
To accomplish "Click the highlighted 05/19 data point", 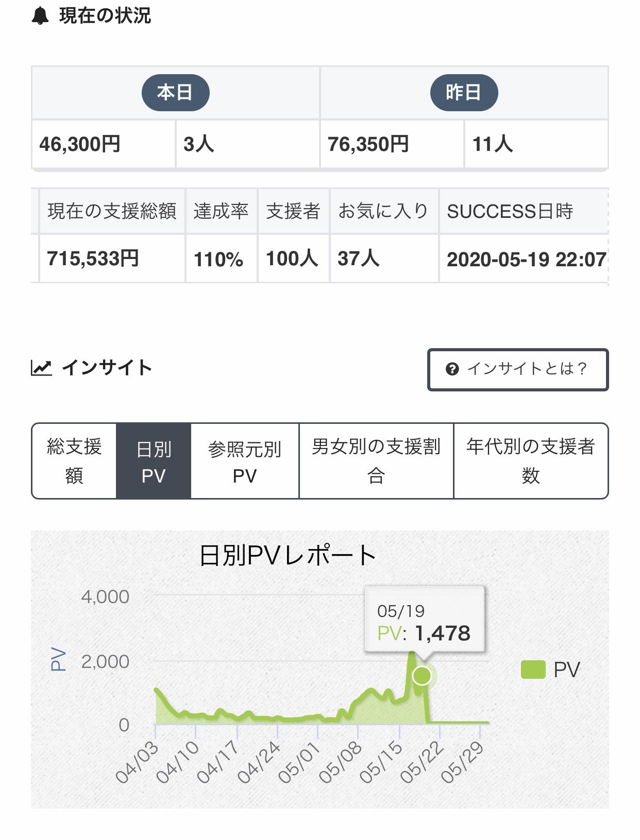I will click(x=422, y=676).
